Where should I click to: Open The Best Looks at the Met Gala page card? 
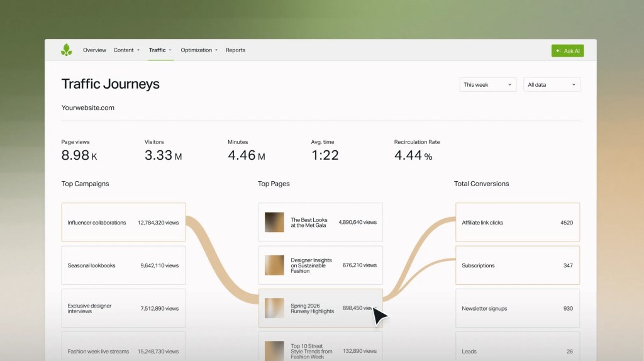click(321, 222)
